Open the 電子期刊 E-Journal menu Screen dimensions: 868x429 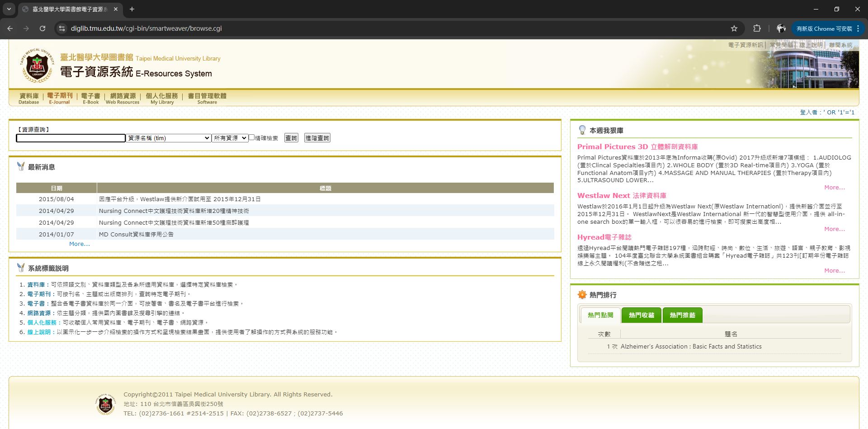coord(60,98)
